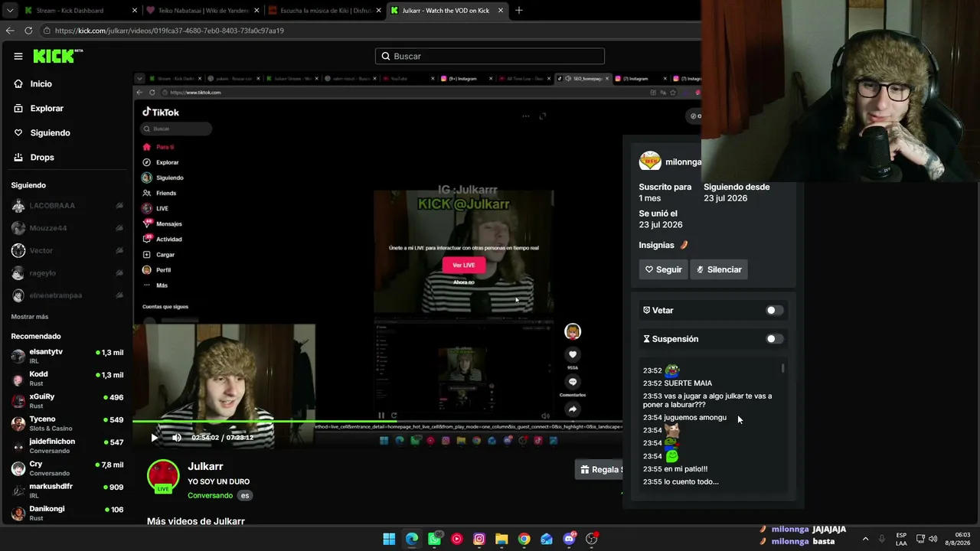Click the 'juguemos amongu' chat message
The image size is (980, 551).
tap(695, 418)
